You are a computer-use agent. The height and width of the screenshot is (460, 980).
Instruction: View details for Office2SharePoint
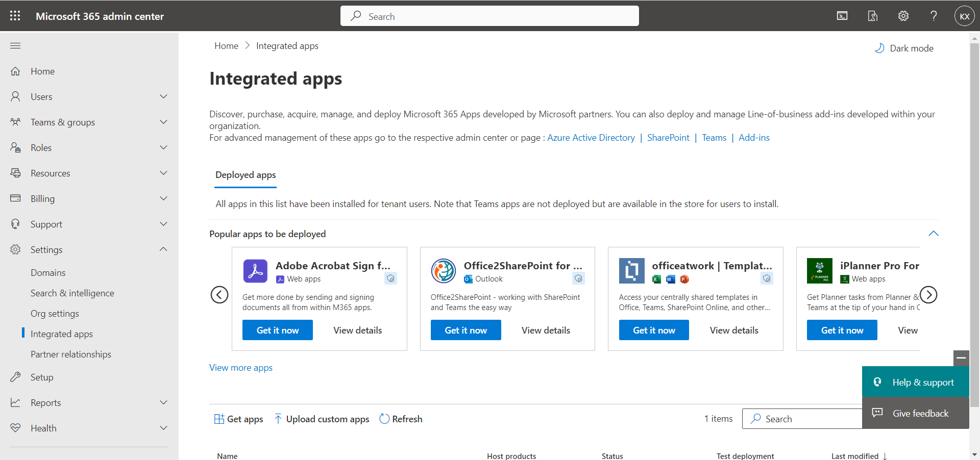pos(546,330)
